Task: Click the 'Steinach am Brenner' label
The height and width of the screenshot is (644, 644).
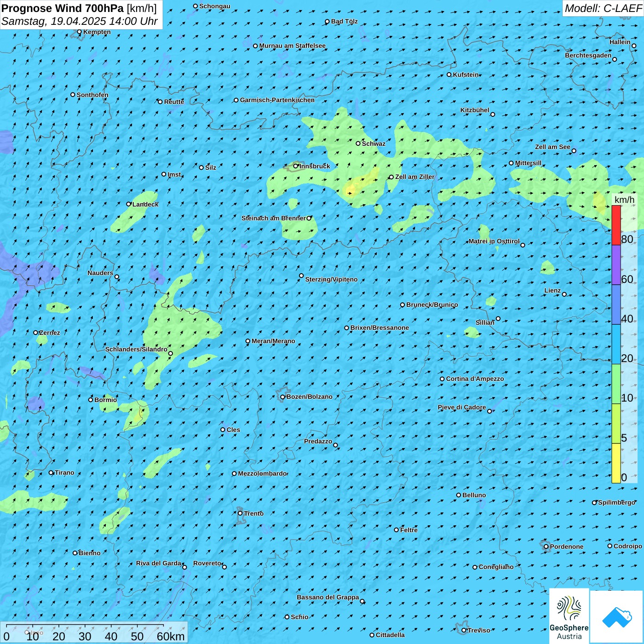Action: pyautogui.click(x=274, y=218)
